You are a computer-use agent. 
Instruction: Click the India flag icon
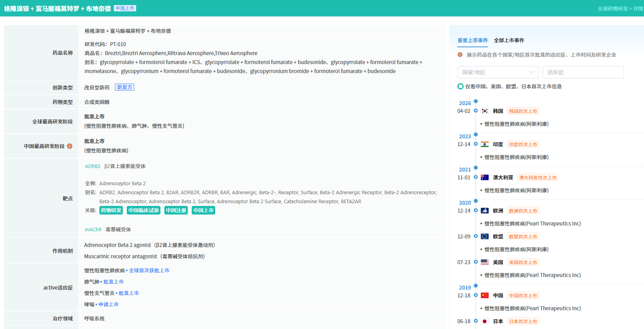tap(485, 144)
